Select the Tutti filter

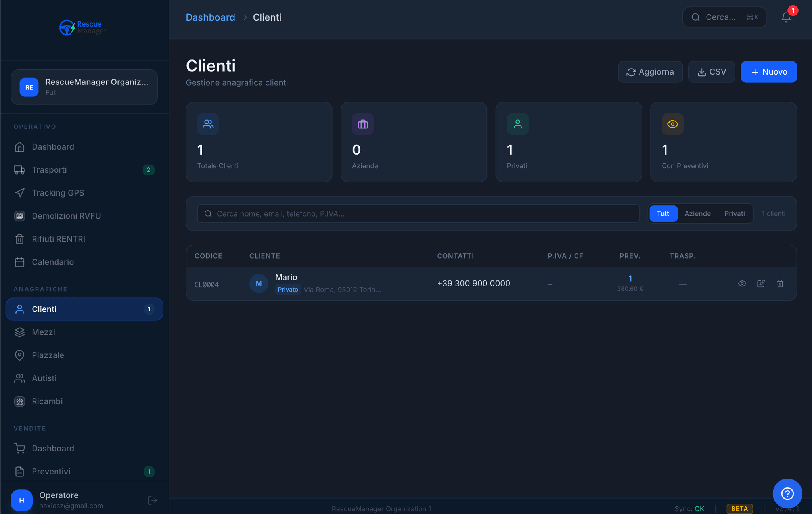pyautogui.click(x=663, y=214)
